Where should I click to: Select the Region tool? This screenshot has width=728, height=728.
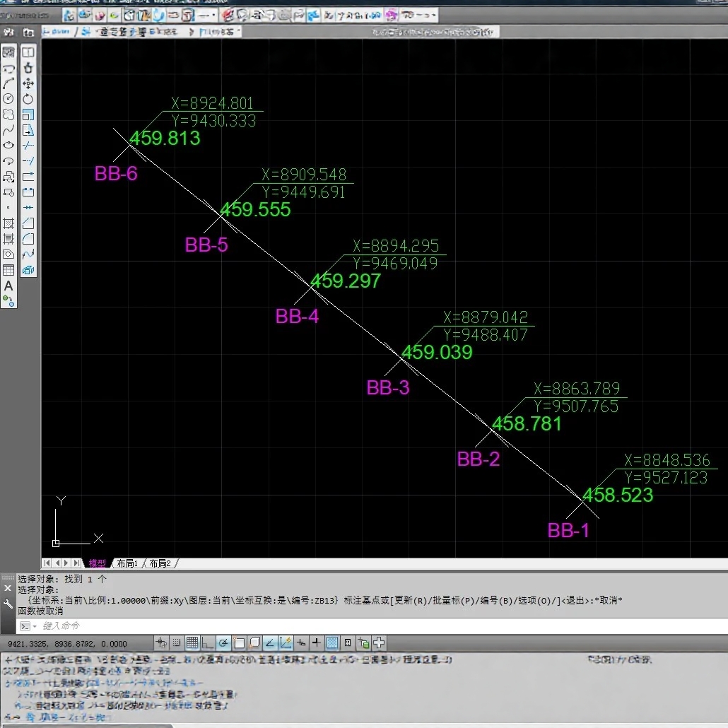pyautogui.click(x=8, y=254)
